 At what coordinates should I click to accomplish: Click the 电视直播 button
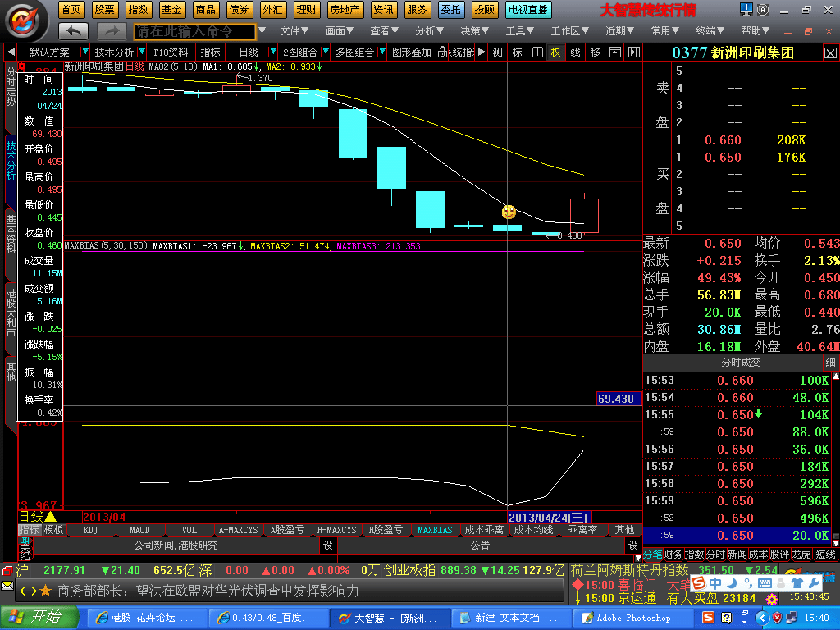tap(528, 10)
